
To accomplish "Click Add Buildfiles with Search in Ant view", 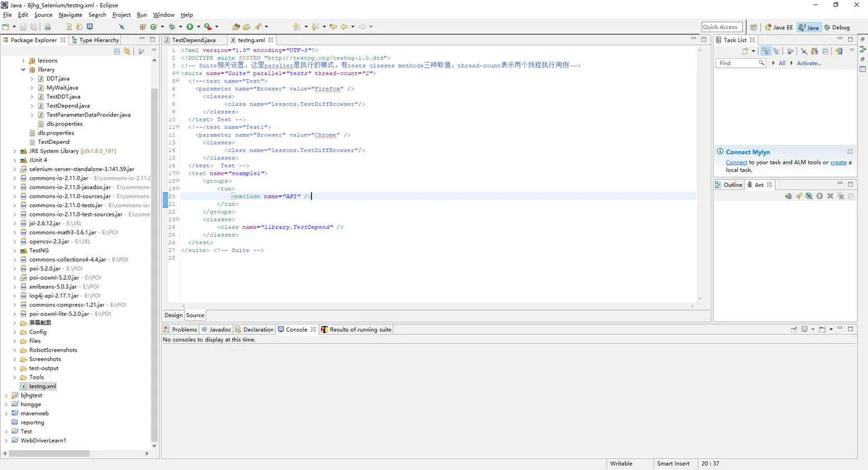I will pyautogui.click(x=799, y=196).
